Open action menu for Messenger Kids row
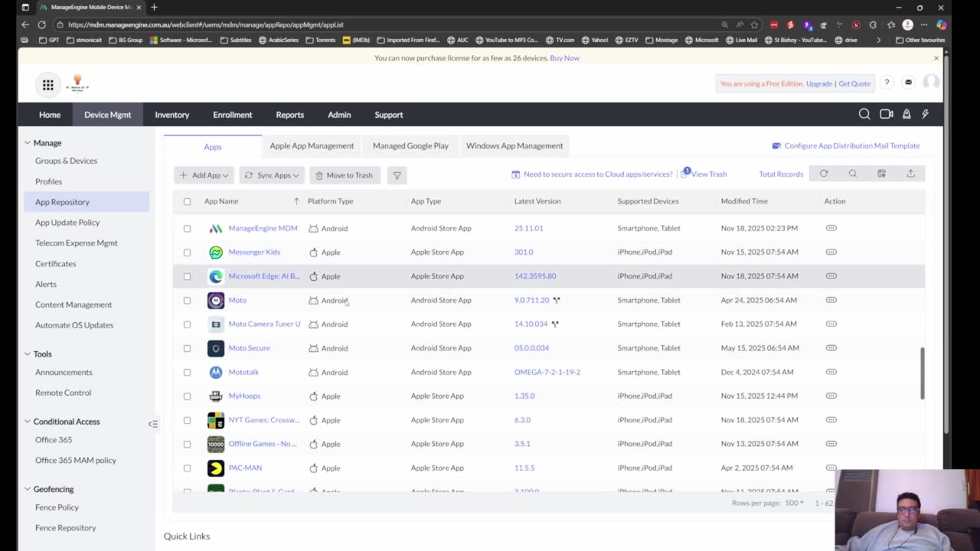This screenshot has height=551, width=980. 831,252
